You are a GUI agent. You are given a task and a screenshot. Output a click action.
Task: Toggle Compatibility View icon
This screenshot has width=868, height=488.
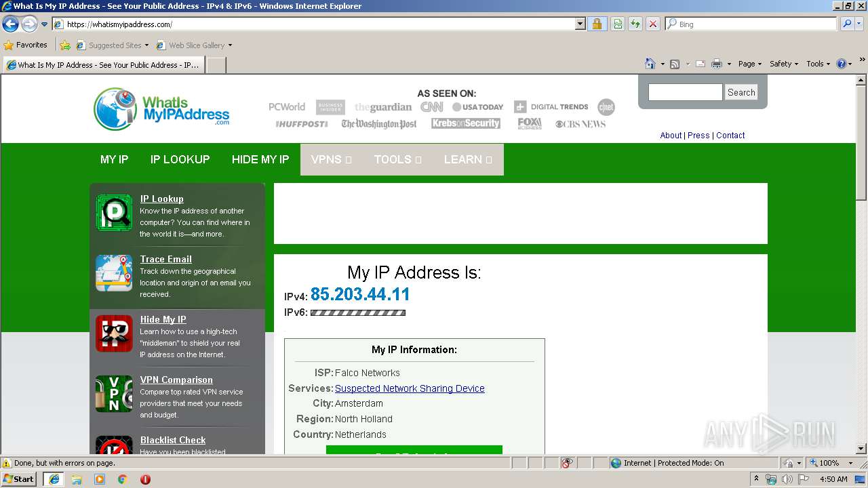pyautogui.click(x=618, y=24)
